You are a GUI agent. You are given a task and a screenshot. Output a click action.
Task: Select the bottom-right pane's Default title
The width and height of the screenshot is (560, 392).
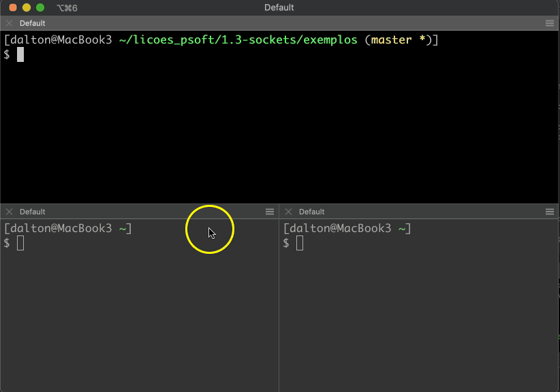click(311, 212)
